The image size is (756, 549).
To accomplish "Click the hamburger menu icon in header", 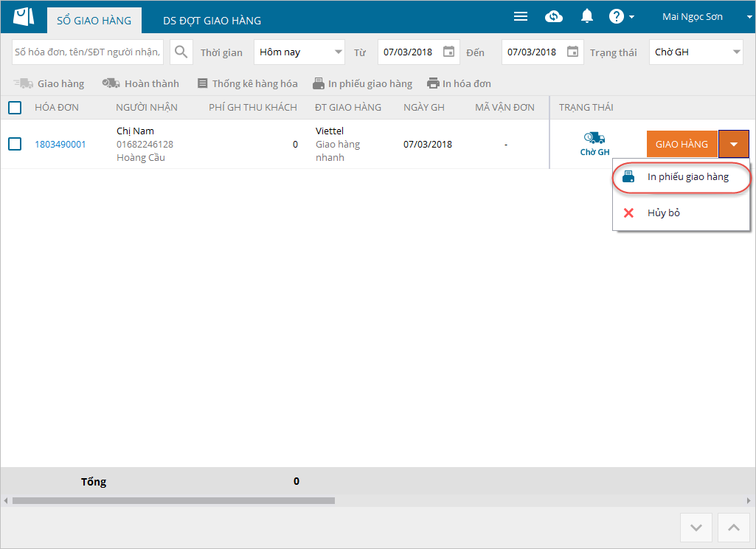I will coord(521,16).
